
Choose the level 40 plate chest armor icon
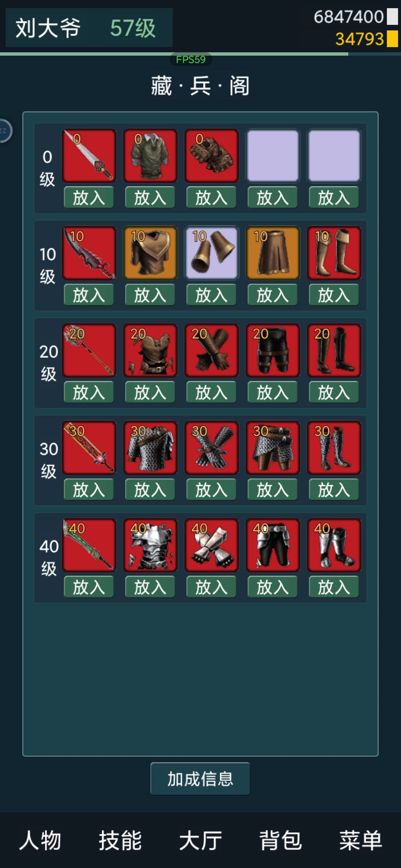point(150,545)
